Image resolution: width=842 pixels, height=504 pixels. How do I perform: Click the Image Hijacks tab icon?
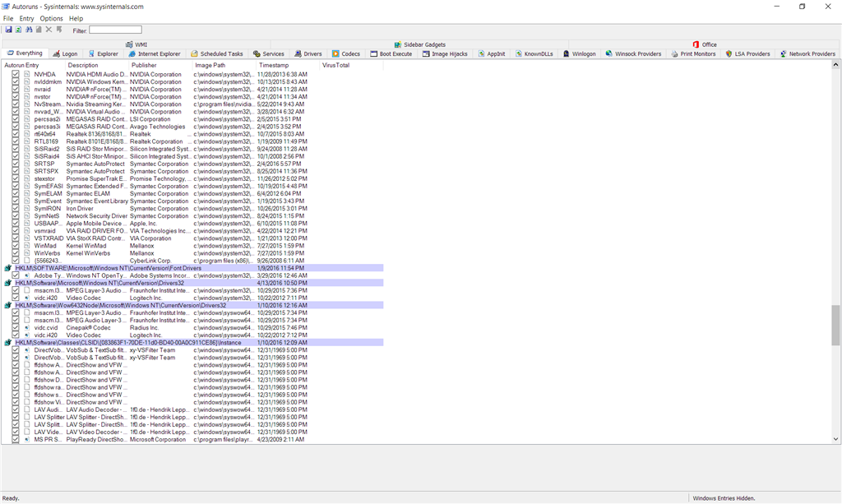coord(426,53)
